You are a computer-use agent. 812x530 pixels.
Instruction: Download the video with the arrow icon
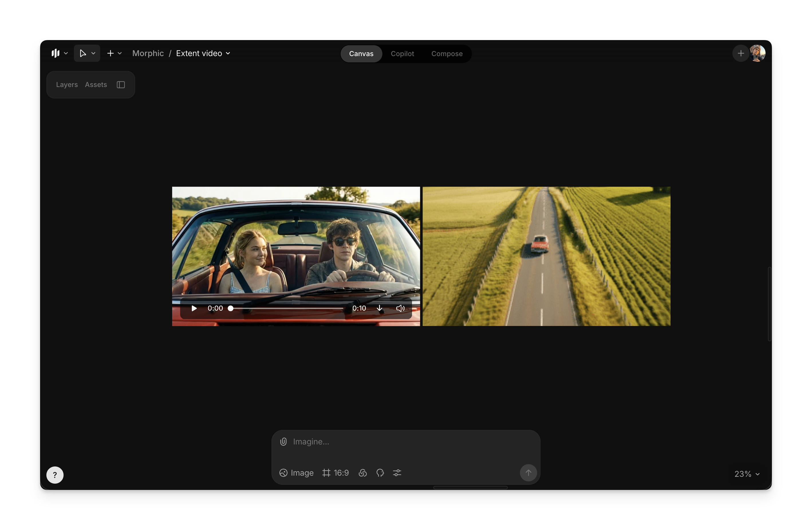tap(379, 308)
